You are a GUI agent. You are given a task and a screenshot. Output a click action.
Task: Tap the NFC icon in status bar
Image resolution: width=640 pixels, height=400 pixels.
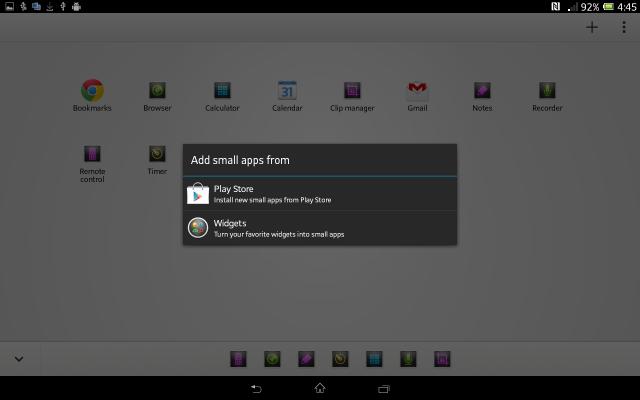556,7
